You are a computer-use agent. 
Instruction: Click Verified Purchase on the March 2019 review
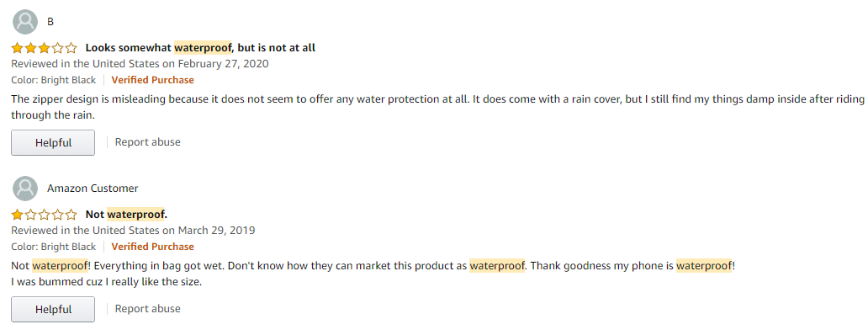(x=153, y=247)
